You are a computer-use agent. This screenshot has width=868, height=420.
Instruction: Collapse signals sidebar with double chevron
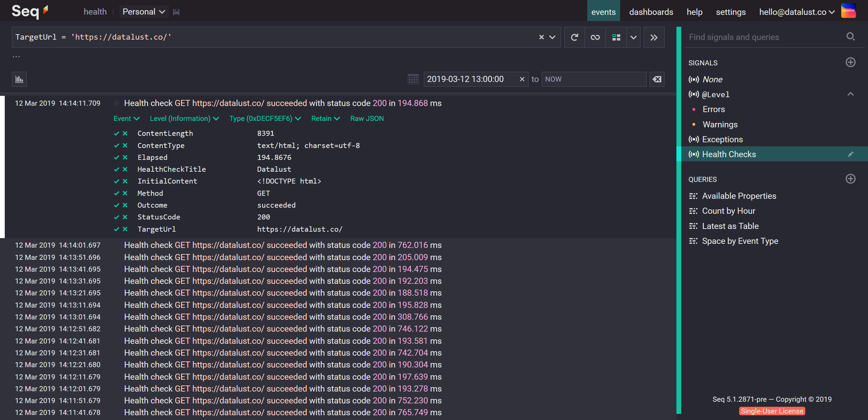pos(654,37)
